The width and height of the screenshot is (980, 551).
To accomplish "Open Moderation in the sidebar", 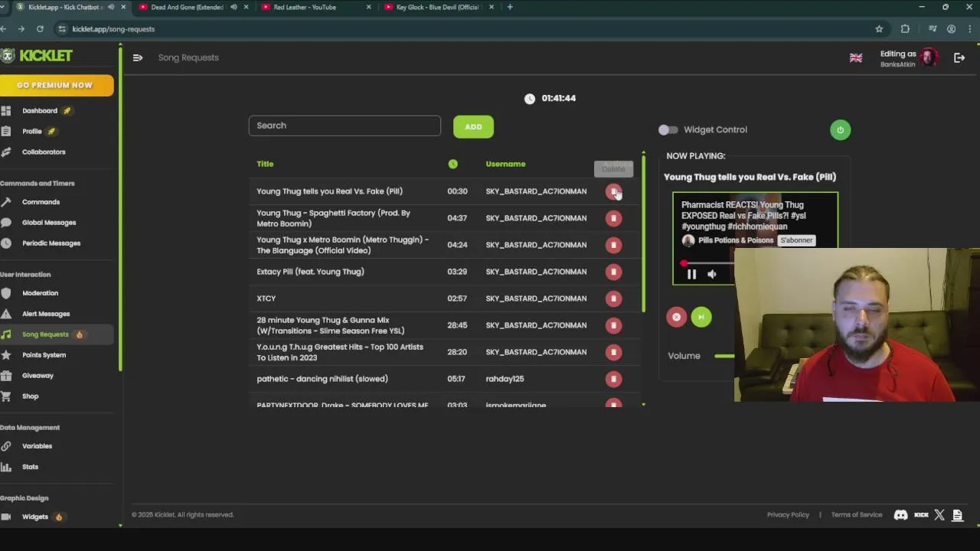I will click(40, 293).
